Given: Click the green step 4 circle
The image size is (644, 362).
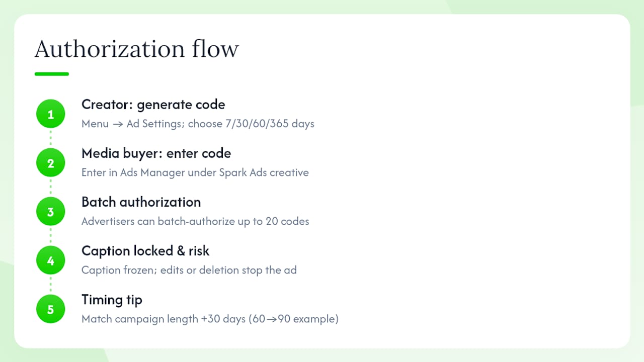Looking at the screenshot, I should click(50, 260).
